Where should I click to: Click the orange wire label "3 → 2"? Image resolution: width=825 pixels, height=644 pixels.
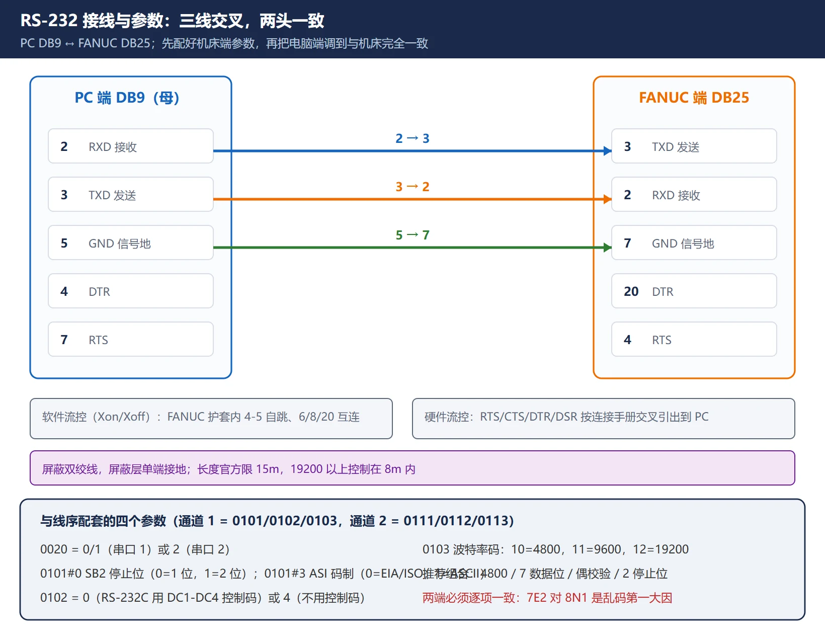click(412, 187)
